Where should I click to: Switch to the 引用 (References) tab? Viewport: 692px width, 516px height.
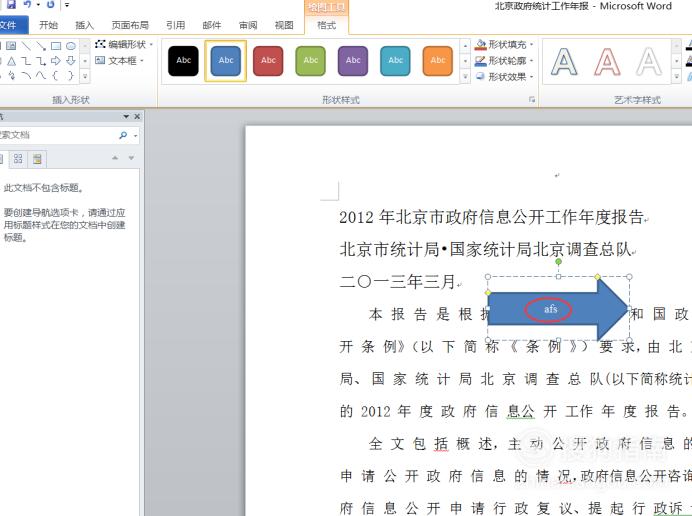point(176,25)
